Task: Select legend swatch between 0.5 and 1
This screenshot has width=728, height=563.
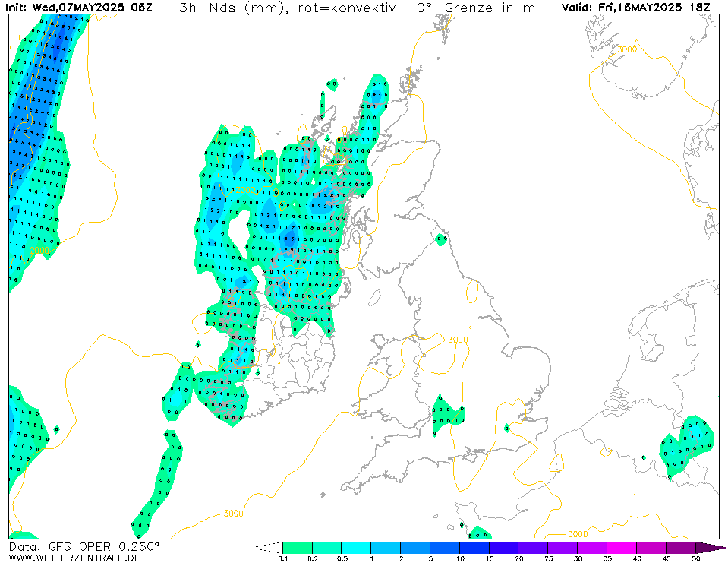Action: (357, 548)
